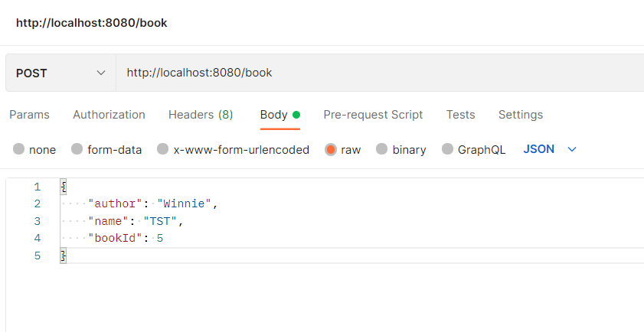Image resolution: width=644 pixels, height=332 pixels.
Task: Go to Pre-request Script tab
Action: [373, 115]
